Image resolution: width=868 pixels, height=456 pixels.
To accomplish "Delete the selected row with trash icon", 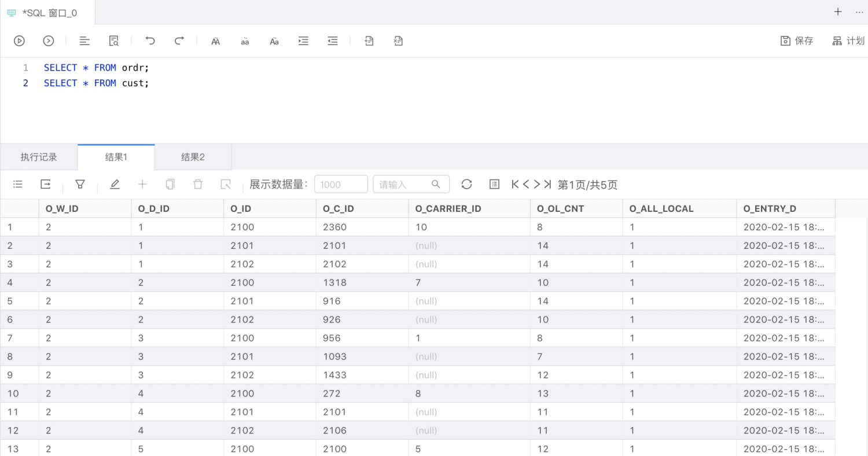I will (x=198, y=184).
